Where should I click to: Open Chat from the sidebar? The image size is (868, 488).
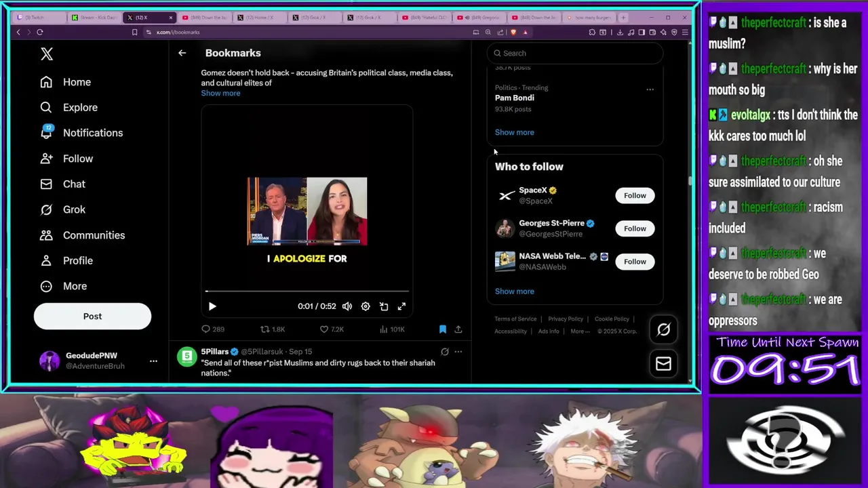click(62, 184)
